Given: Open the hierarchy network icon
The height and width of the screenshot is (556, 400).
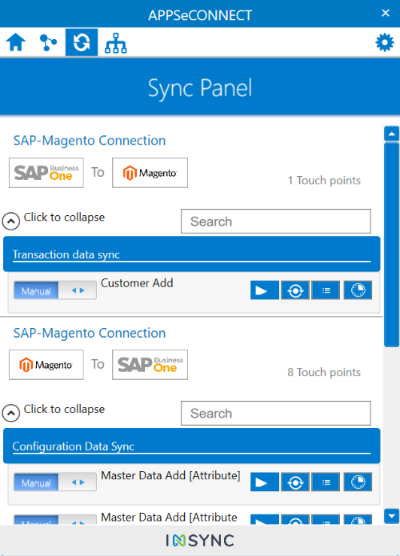Looking at the screenshot, I should (116, 43).
